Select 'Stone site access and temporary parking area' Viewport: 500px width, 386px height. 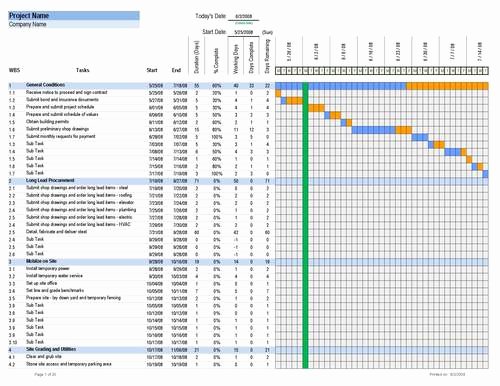click(69, 364)
